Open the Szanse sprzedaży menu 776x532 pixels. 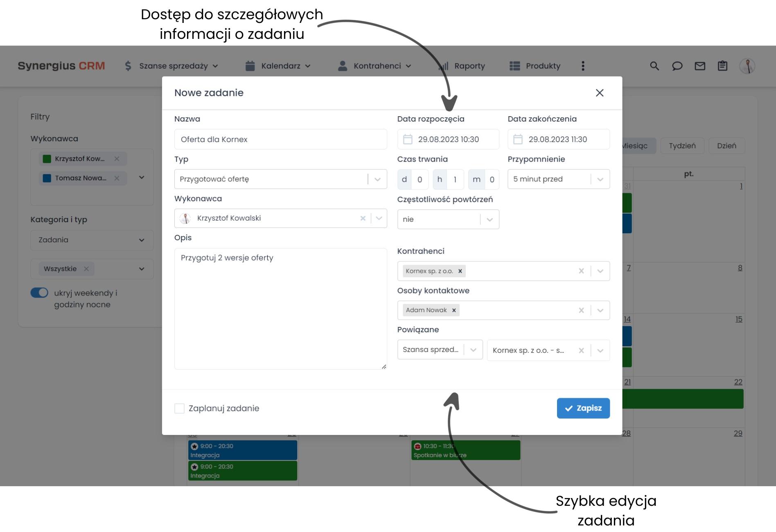coord(174,66)
